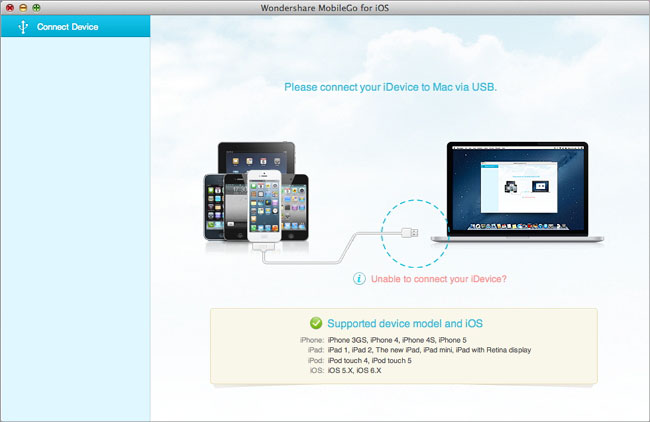Click the Supported device model and iOS heading
Viewport: 650px width, 422px height.
(405, 323)
